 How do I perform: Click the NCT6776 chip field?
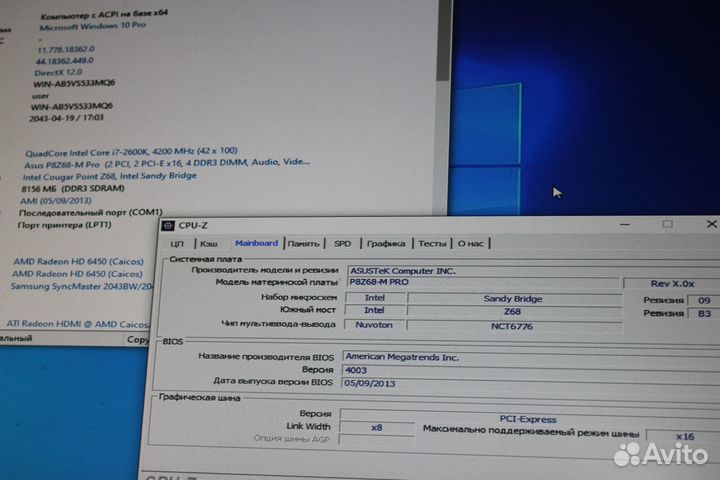coord(512,326)
